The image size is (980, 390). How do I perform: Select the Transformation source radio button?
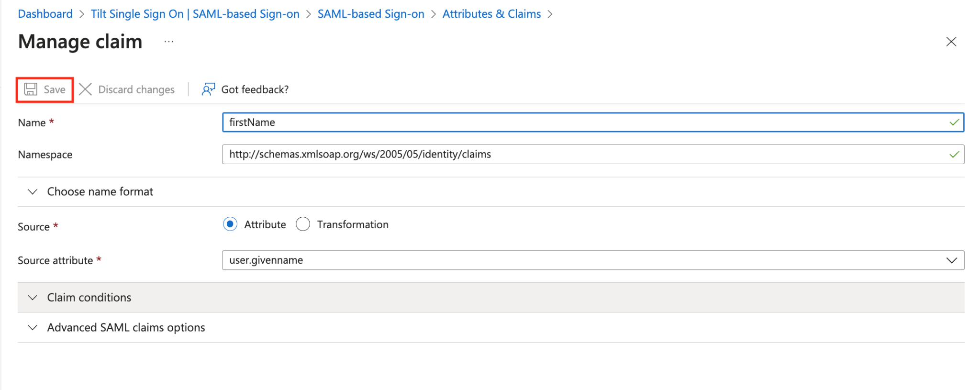coord(303,224)
